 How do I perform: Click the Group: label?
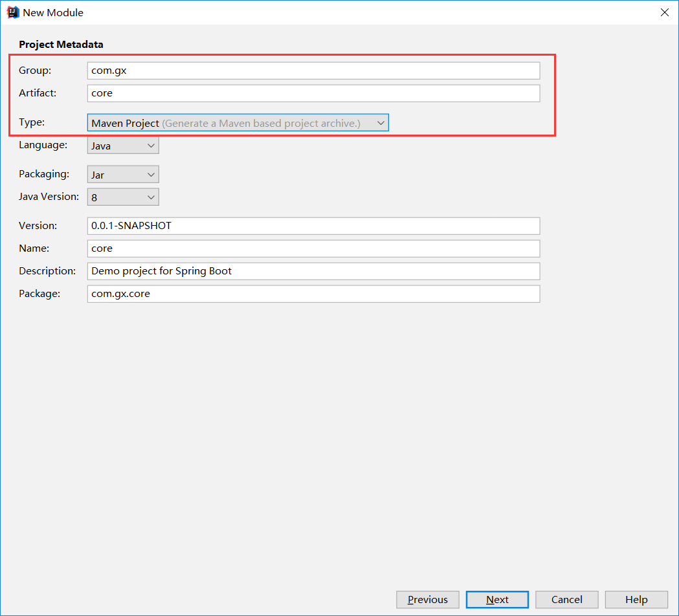(35, 70)
